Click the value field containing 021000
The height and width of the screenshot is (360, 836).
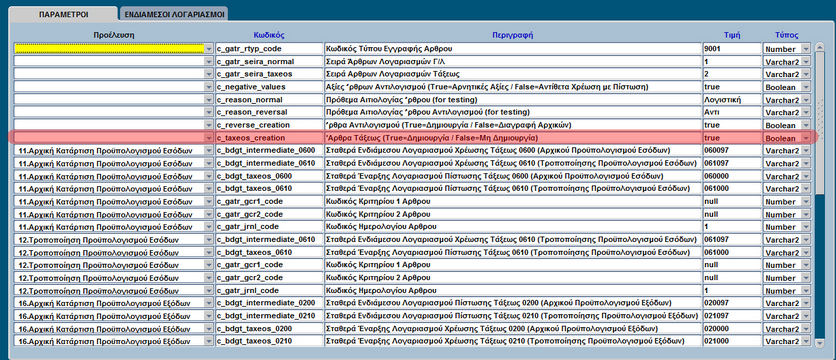pos(732,341)
